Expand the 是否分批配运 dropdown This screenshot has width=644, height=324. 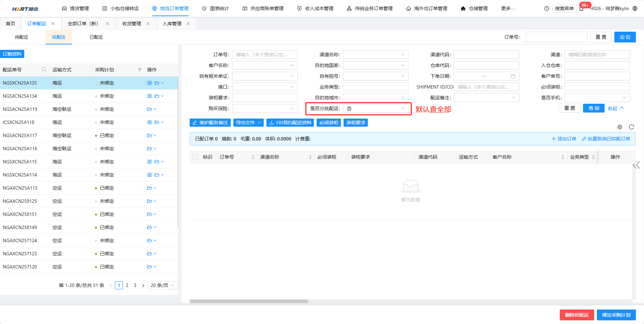pos(375,108)
